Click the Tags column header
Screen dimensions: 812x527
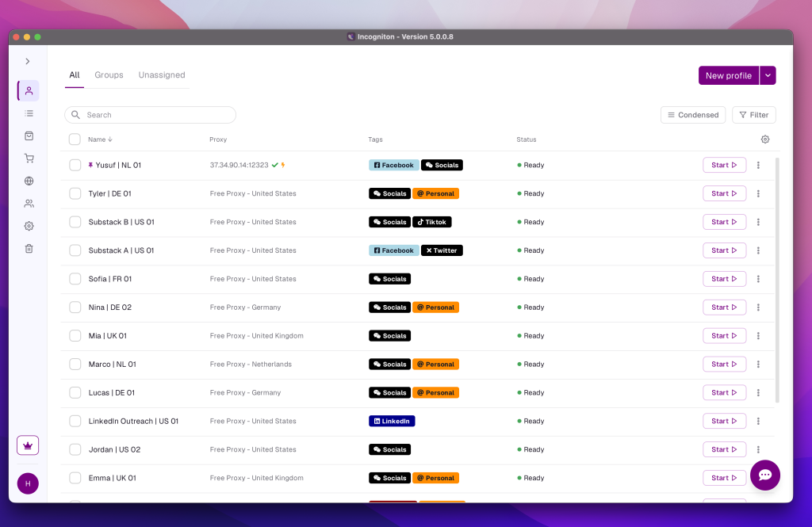[375, 139]
